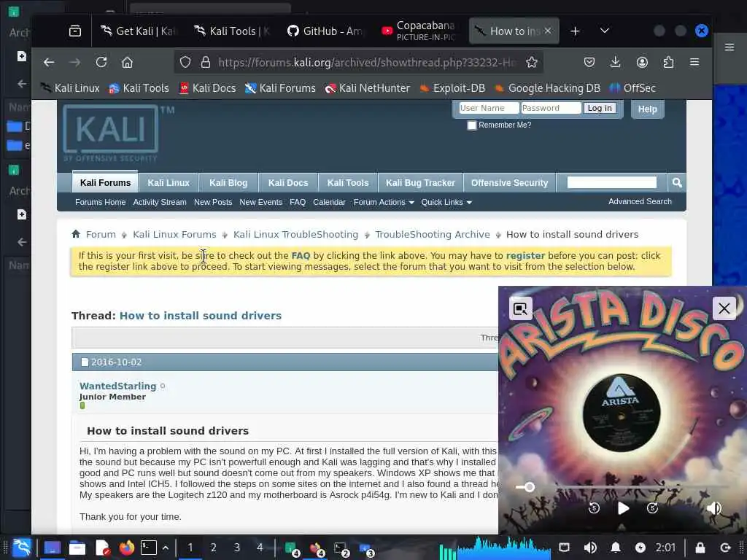Switch to the GitHub browser tab
Screen dimensions: 747x560
pyautogui.click(x=325, y=31)
